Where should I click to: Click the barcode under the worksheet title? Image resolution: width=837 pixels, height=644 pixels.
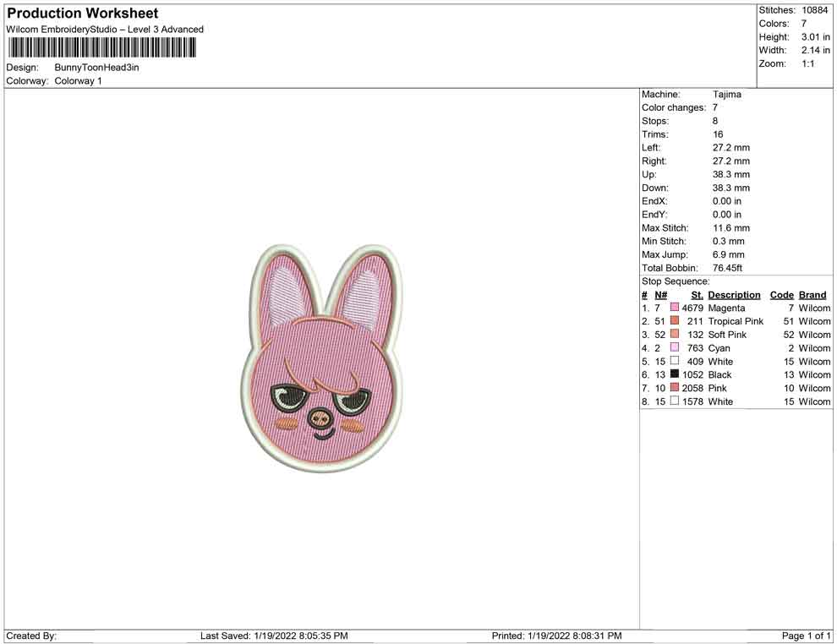pyautogui.click(x=101, y=48)
